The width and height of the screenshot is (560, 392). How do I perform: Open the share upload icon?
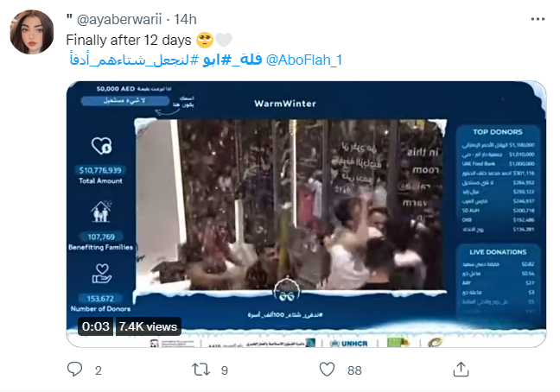[461, 370]
